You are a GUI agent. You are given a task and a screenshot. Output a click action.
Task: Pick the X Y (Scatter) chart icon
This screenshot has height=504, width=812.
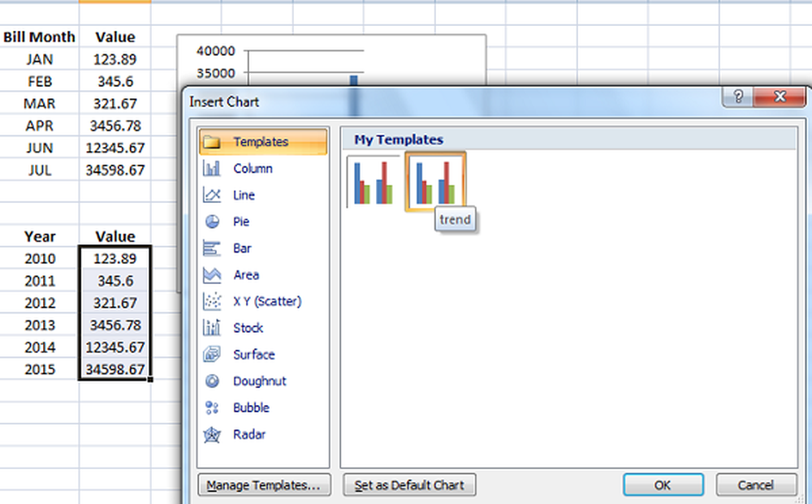point(213,301)
